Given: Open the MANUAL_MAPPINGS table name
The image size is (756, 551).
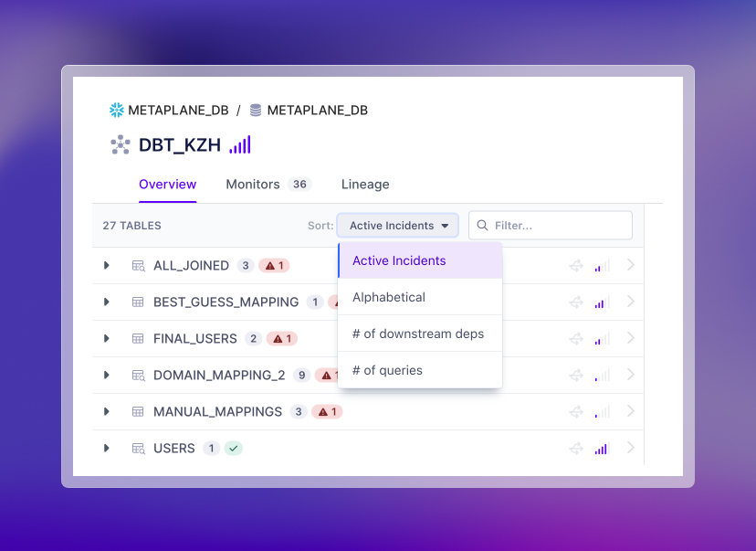Looking at the screenshot, I should [217, 412].
